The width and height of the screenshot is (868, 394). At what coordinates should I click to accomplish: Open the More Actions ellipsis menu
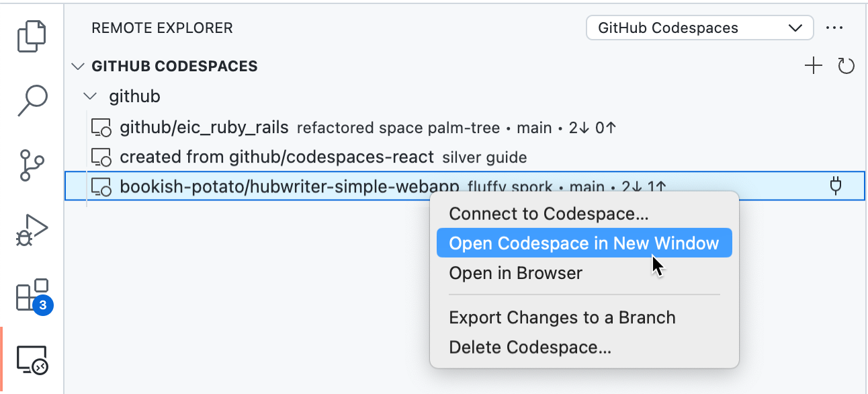tap(835, 28)
